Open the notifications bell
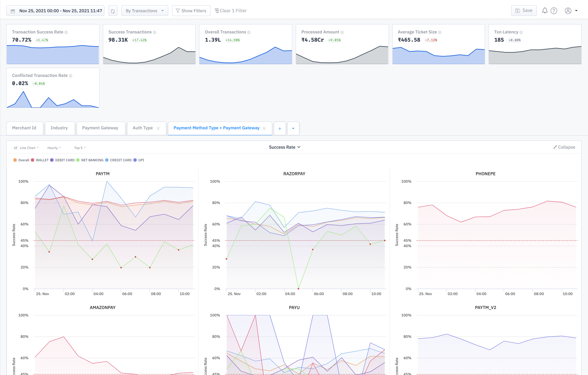 (x=545, y=11)
